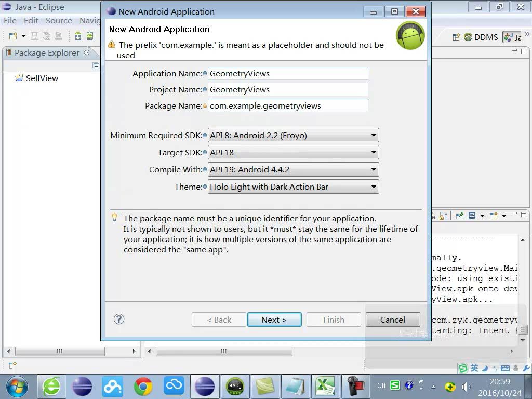Viewport: 532px width, 399px height.
Task: Click the info icon beside Target SDK
Action: point(205,152)
